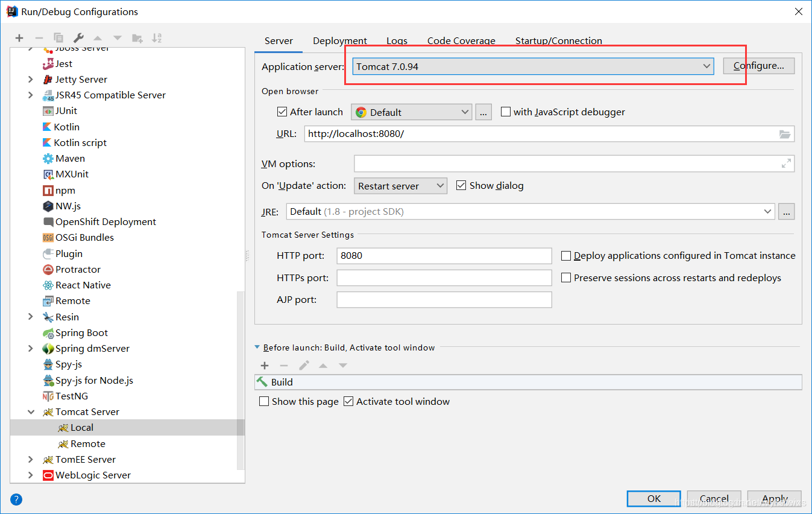Toggle the Activate tool window checkbox

[x=348, y=401]
